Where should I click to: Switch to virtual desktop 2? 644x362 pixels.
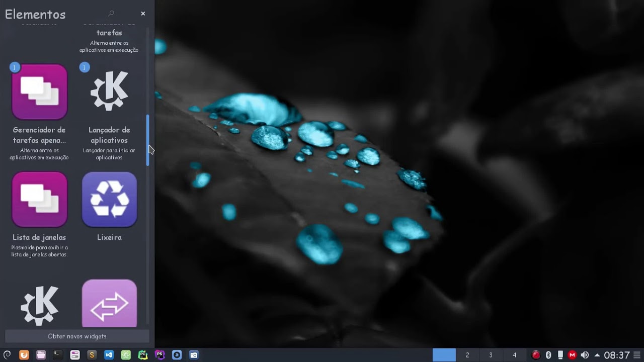tap(467, 355)
